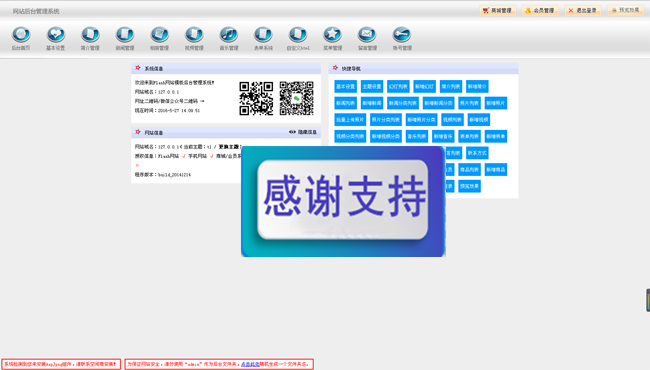
Task: Click the 主题设置 quick nav tile
Action: pyautogui.click(x=372, y=87)
